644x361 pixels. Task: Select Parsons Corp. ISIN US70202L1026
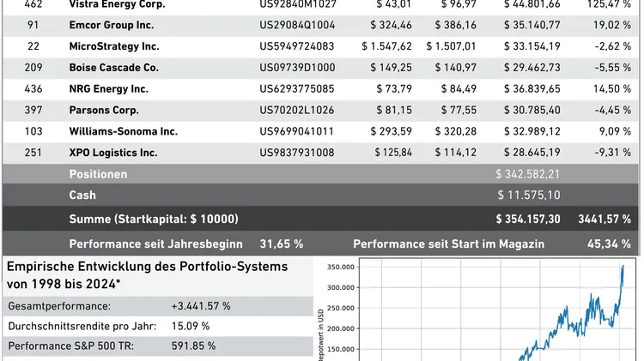(x=296, y=111)
